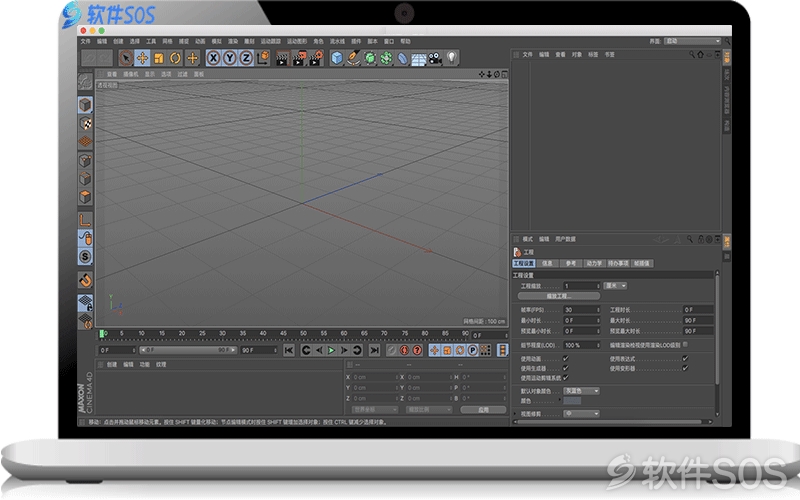The height and width of the screenshot is (500, 800).
Task: Enable the axis L-shaped icon in sidebar
Action: (85, 220)
